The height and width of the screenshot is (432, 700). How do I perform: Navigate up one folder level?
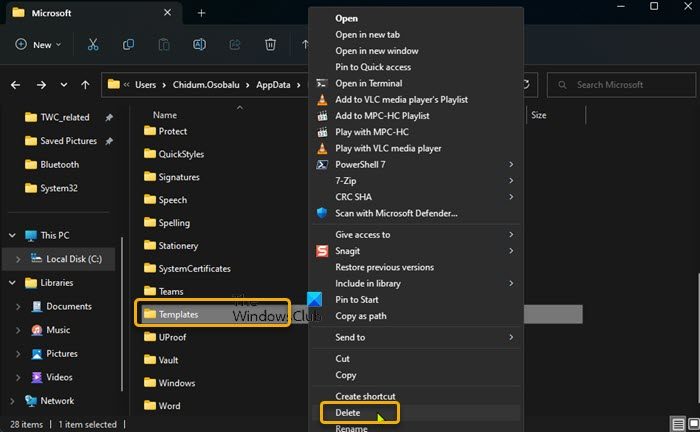pos(85,85)
